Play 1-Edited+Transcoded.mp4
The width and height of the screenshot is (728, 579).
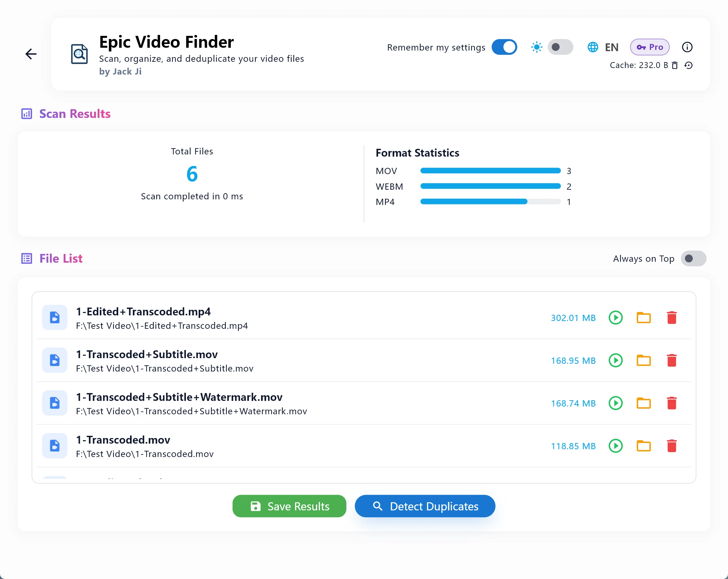click(616, 318)
